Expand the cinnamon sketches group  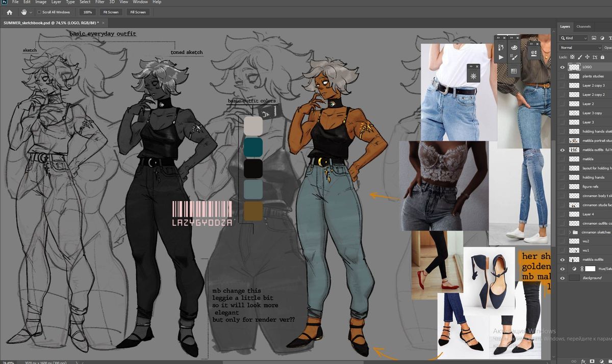coord(570,232)
